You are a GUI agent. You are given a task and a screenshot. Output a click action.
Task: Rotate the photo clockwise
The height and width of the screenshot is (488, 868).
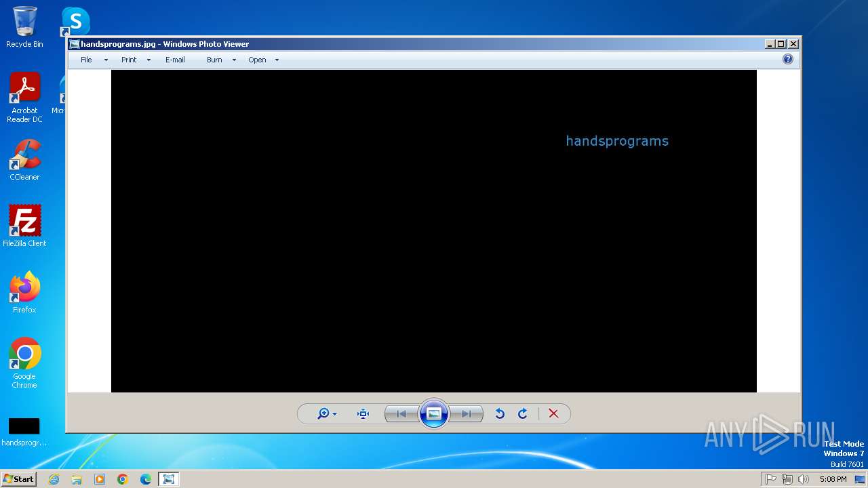pos(523,413)
